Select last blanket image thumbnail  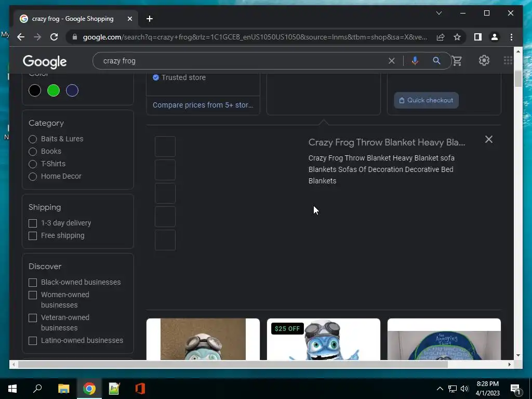tap(165, 240)
